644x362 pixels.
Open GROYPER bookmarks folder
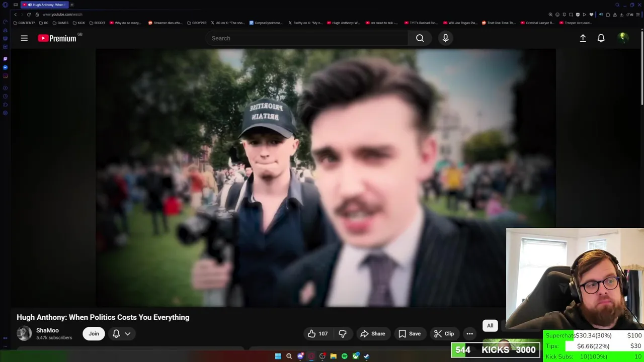(x=197, y=23)
